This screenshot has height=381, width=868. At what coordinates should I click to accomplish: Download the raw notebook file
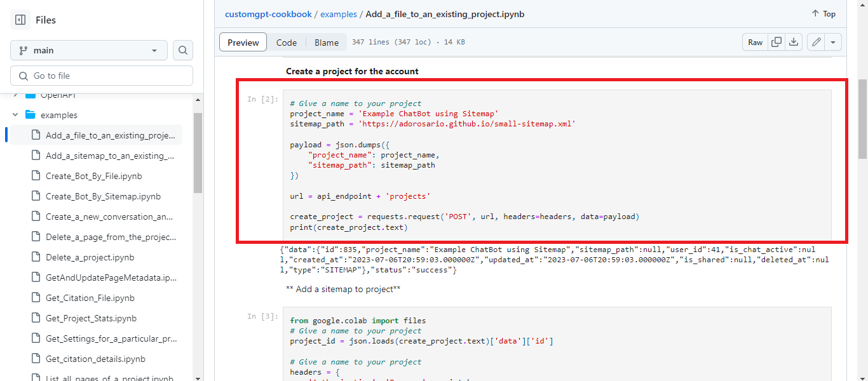point(794,42)
